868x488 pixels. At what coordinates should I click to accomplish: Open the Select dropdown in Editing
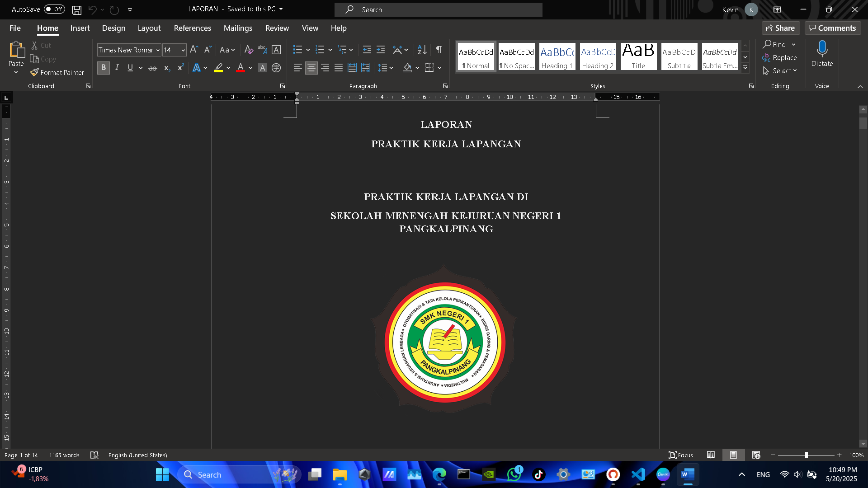pos(780,71)
